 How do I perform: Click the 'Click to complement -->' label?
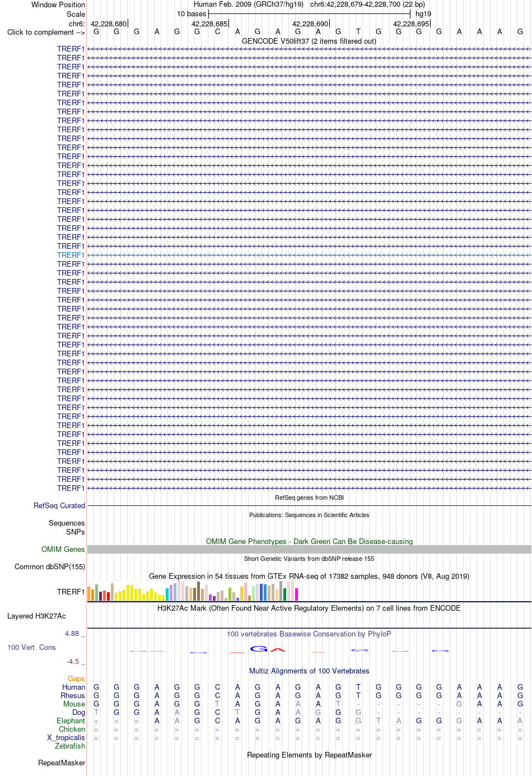tap(46, 32)
